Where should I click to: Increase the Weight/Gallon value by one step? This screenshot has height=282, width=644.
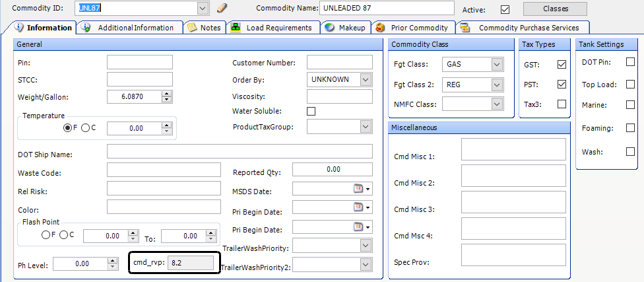tap(166, 94)
